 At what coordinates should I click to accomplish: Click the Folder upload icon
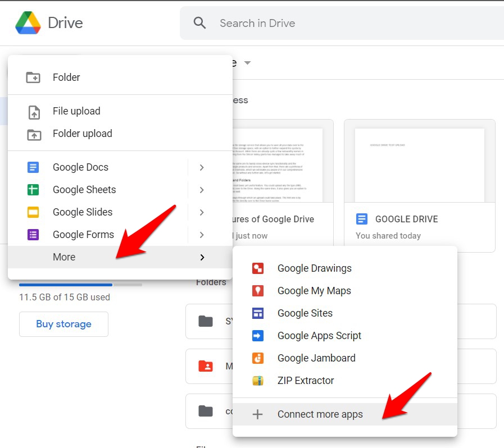34,135
